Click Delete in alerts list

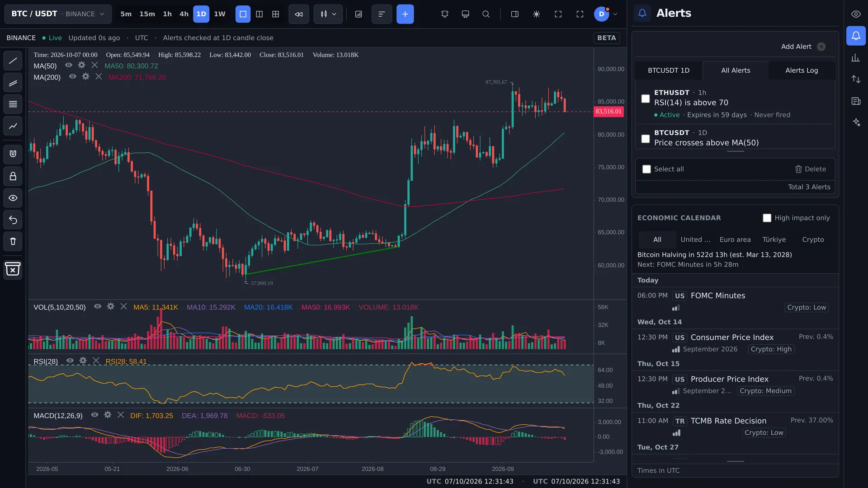point(810,169)
